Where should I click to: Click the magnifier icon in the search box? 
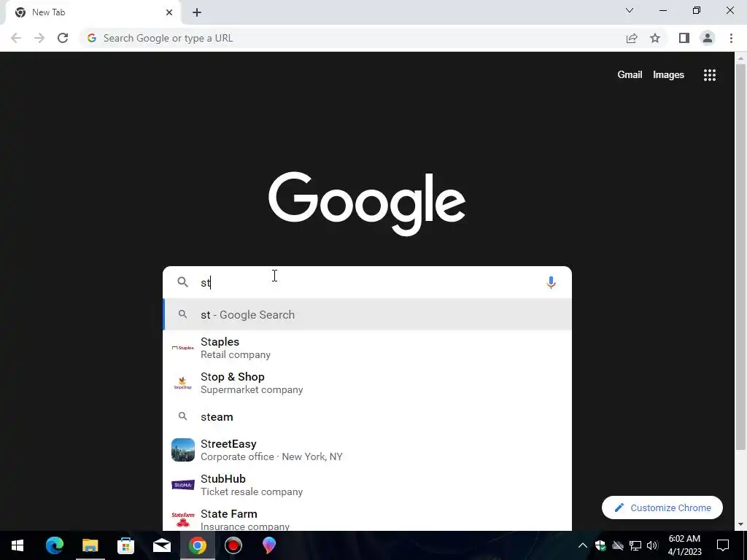[183, 282]
